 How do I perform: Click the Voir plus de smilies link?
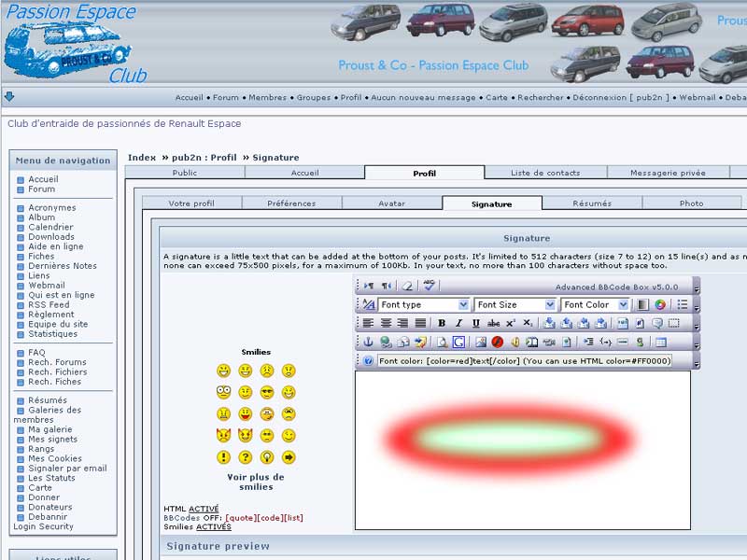[256, 482]
